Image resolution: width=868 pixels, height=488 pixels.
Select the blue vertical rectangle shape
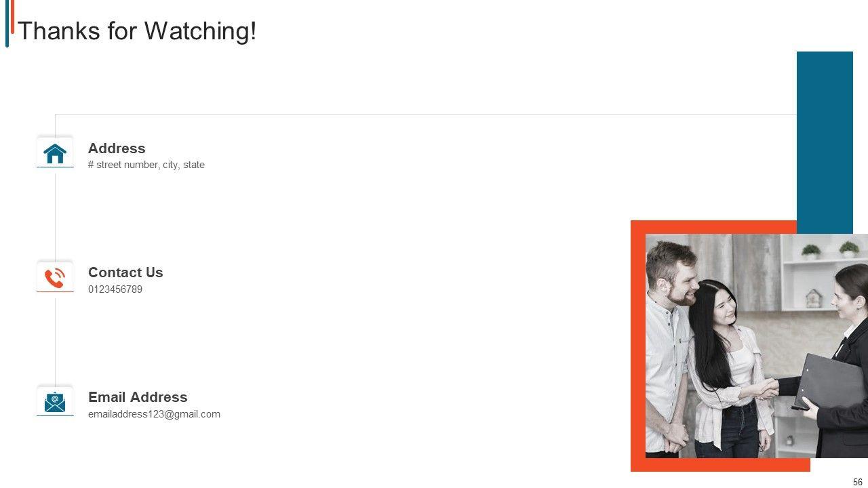825,136
